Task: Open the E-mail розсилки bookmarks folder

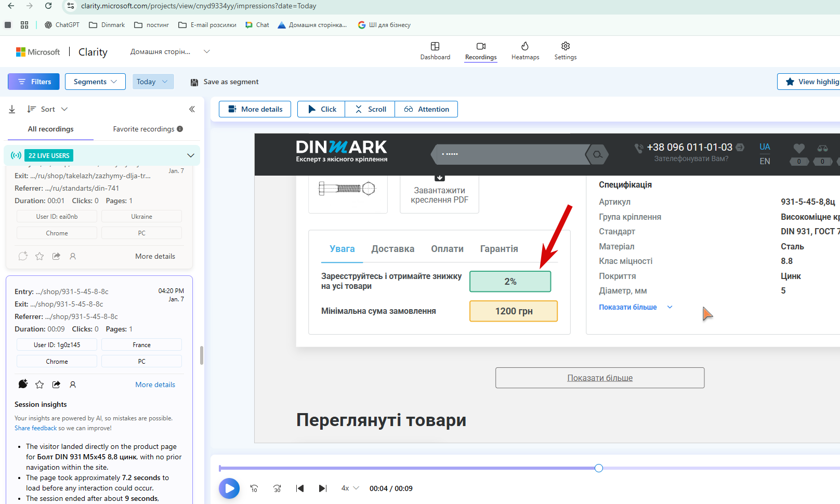Action: [207, 25]
